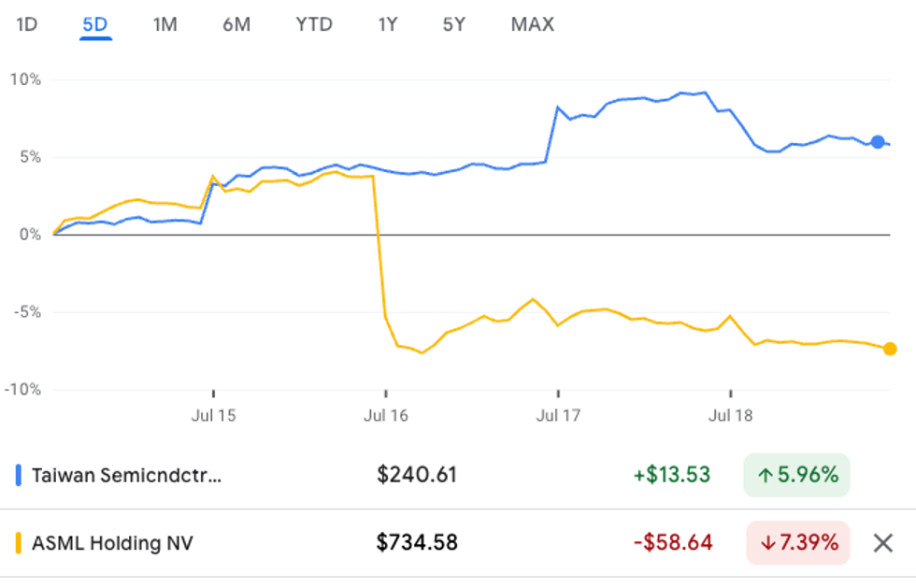916x588 pixels.
Task: Click the green 5.96% change badge
Action: (796, 475)
